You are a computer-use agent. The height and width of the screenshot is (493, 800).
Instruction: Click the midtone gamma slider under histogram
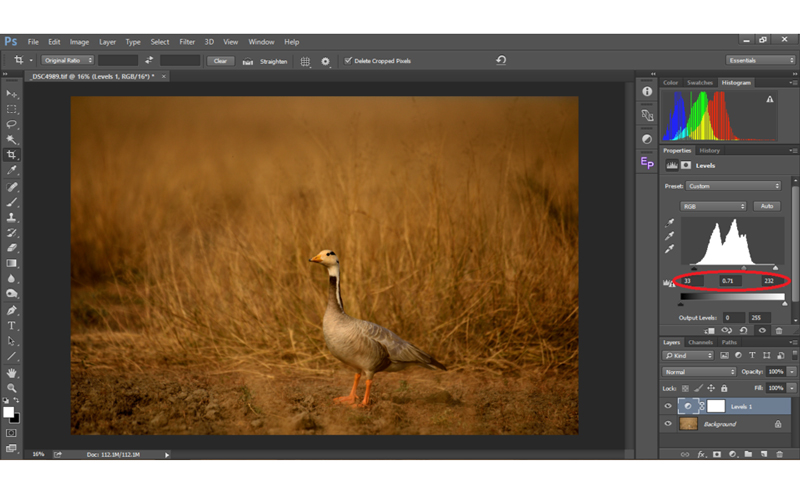click(x=743, y=268)
